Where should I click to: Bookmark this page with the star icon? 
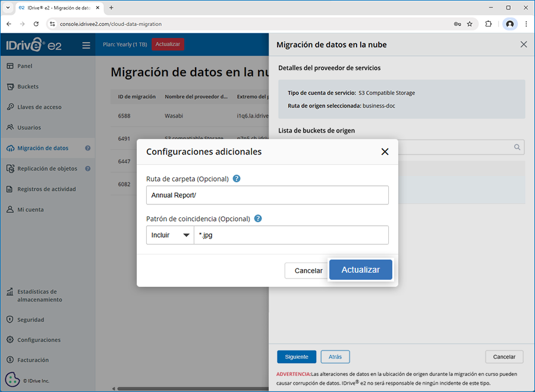pos(470,24)
